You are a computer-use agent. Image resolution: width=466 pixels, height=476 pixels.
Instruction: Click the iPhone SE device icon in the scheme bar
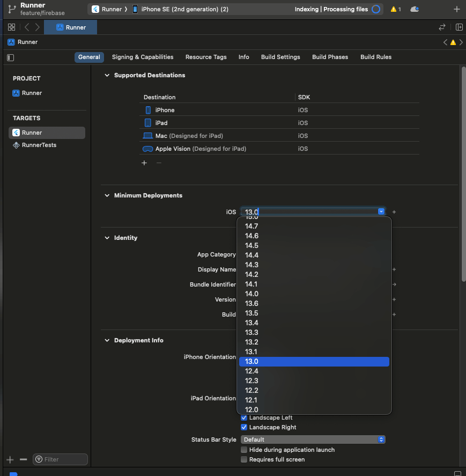point(135,9)
